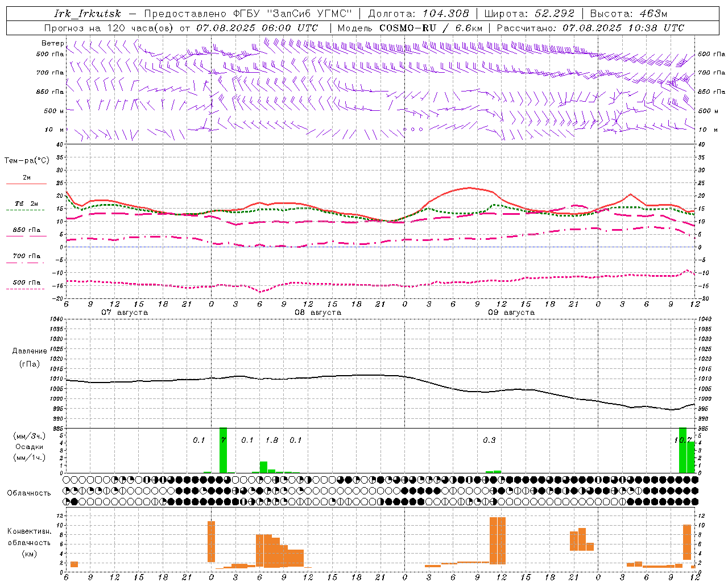Click the "Тем-ра(°C)" temperature axis title
The image size is (728, 582).
[27, 161]
